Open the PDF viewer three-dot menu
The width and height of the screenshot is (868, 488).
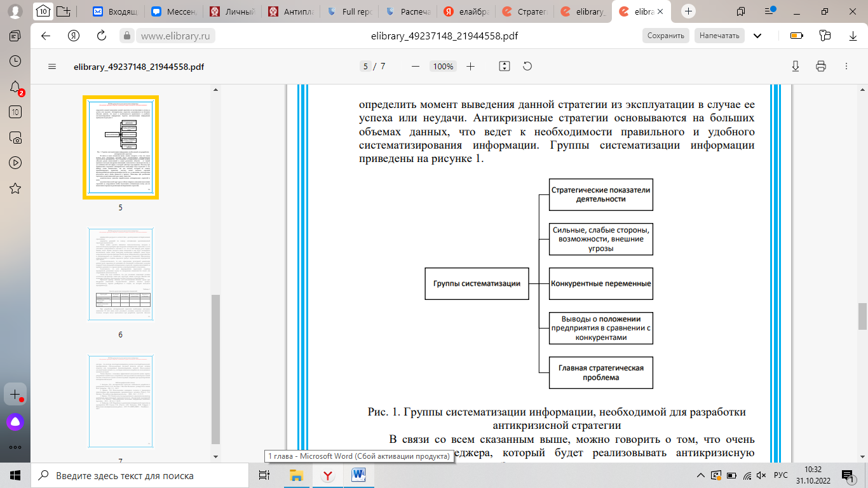pos(846,65)
